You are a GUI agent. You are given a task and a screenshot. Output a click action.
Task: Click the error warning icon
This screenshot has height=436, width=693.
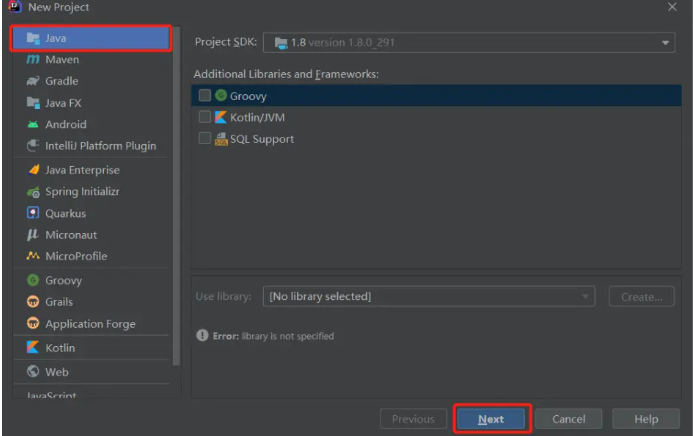coord(202,336)
